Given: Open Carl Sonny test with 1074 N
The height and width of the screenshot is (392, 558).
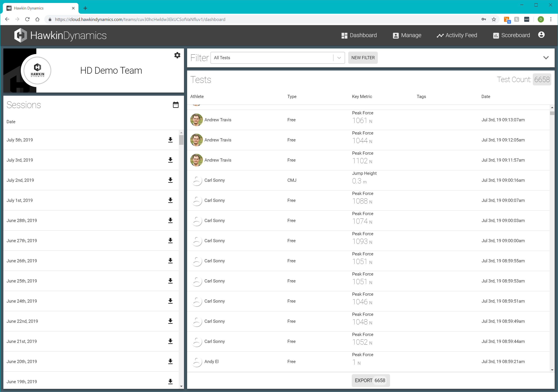Looking at the screenshot, I should click(368, 221).
